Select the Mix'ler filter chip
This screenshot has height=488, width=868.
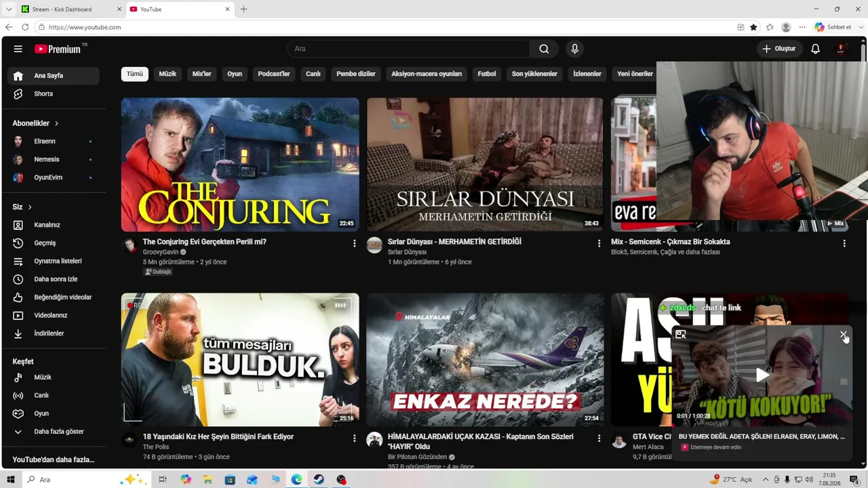tap(202, 74)
